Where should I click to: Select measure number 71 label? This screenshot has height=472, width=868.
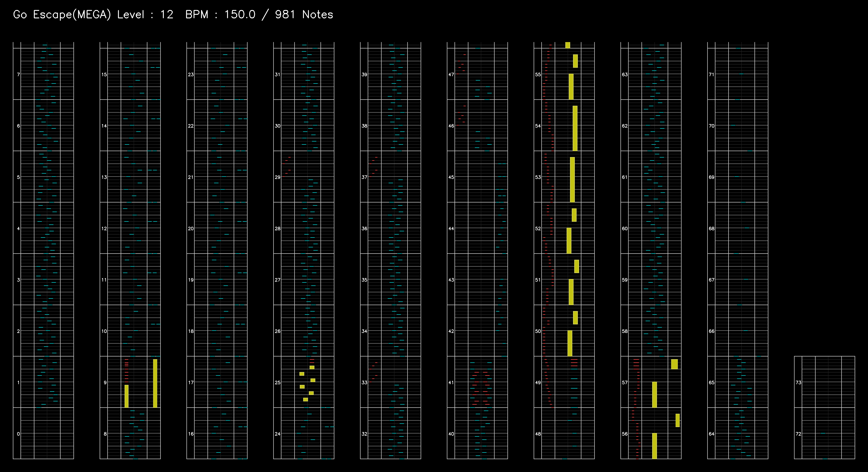click(711, 75)
